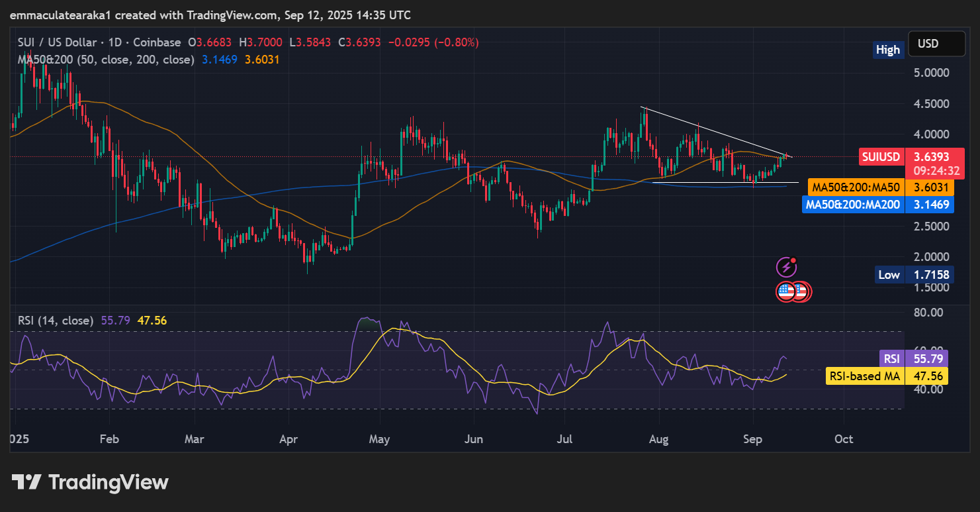Click the Jul label on time axis
Viewport: 980px width, 512px height.
564,439
